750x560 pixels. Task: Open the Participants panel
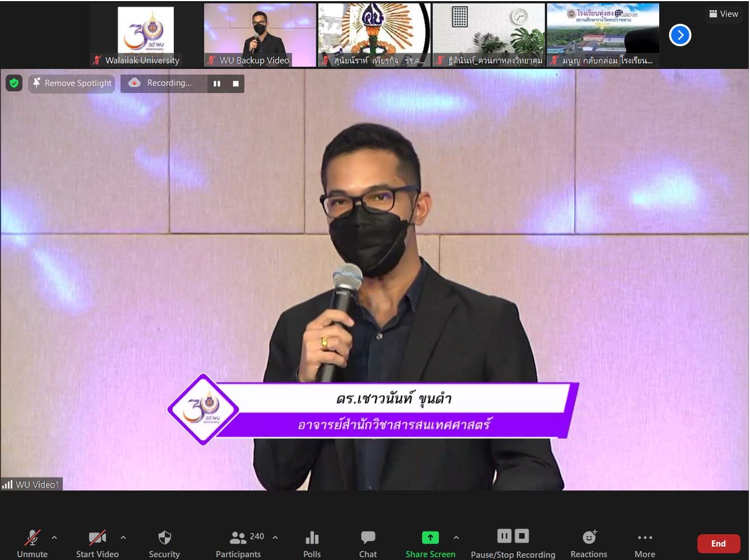238,544
